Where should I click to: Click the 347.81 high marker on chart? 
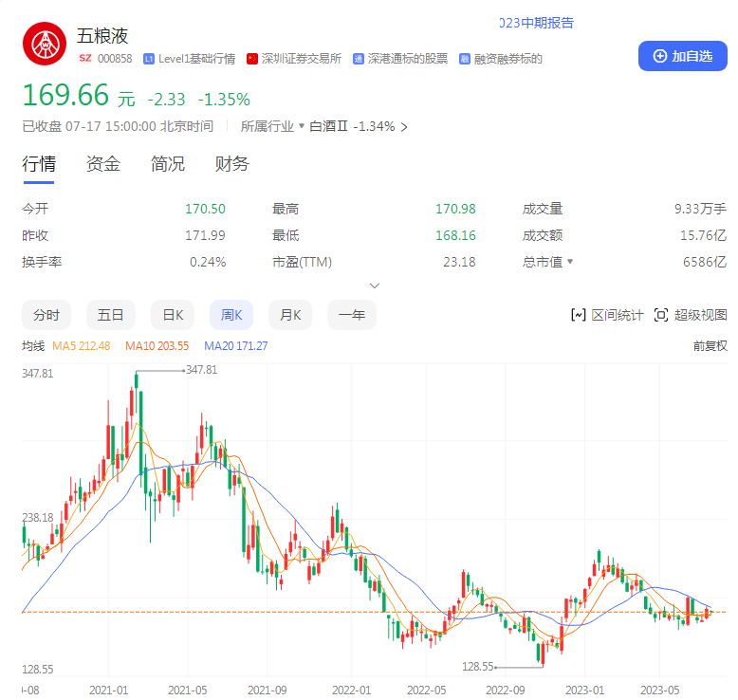202,370
